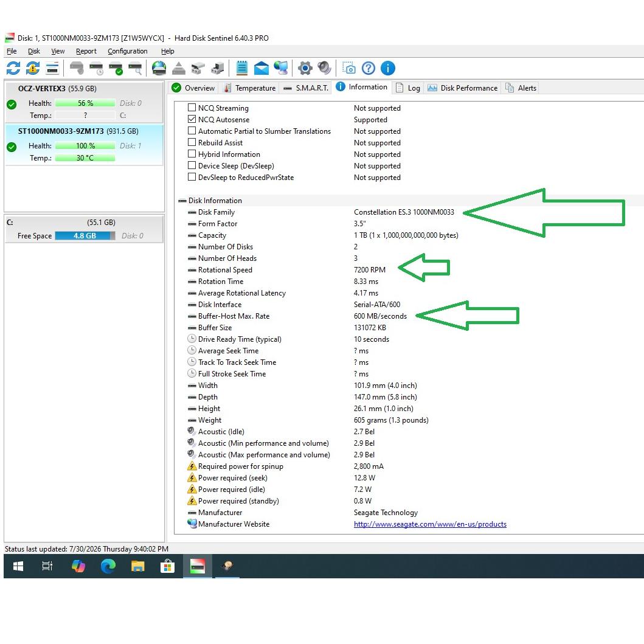This screenshot has width=644, height=644.
Task: Click the two stacked drives toolbar icon
Action: coord(198,68)
